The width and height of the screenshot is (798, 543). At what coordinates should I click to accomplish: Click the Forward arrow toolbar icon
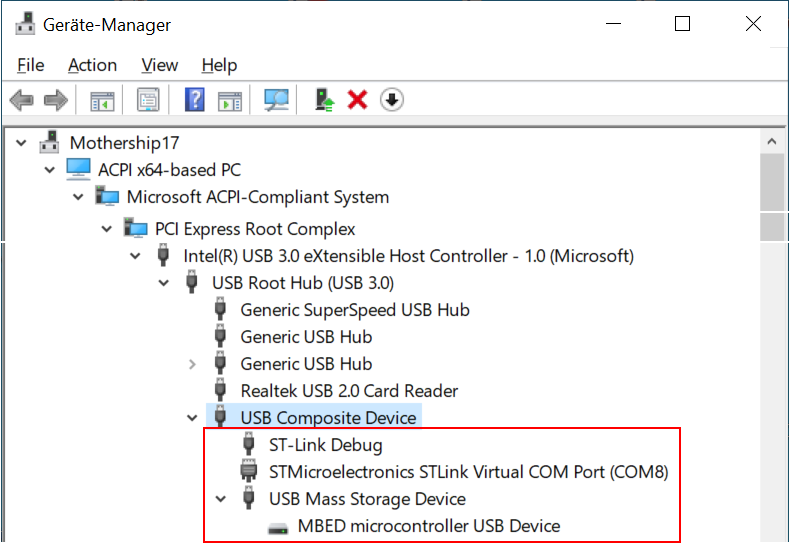(x=56, y=100)
